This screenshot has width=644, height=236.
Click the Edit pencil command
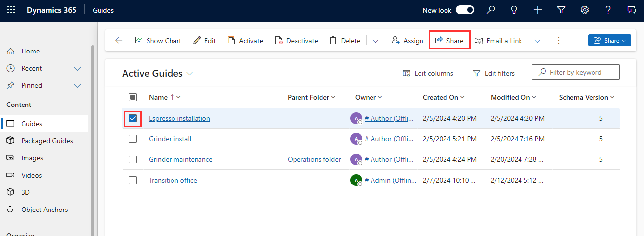[204, 41]
